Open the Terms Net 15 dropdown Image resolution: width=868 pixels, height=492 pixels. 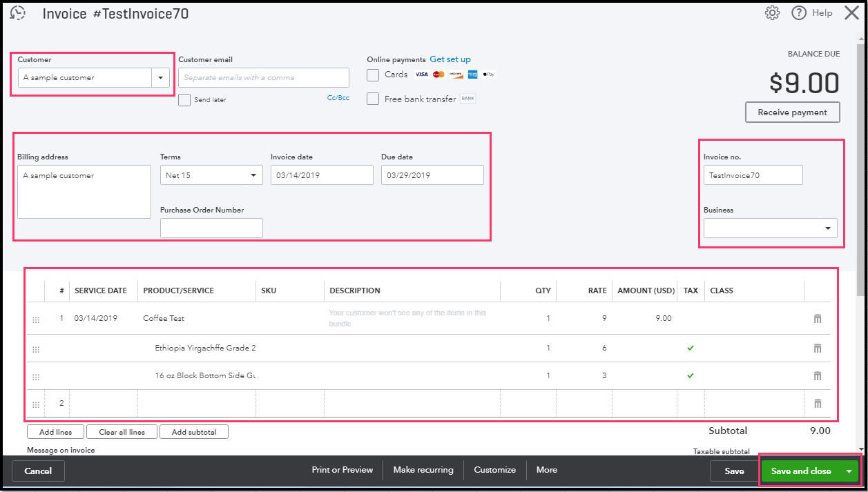[x=211, y=175]
